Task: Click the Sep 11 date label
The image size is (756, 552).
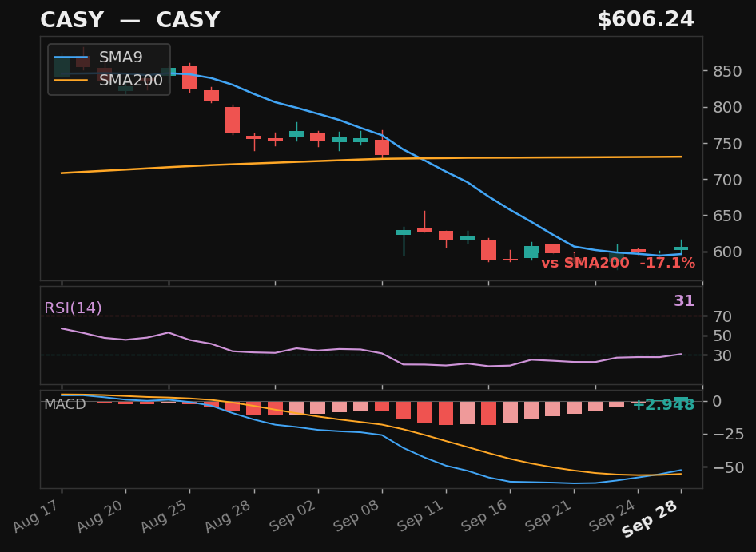Action: (x=422, y=515)
